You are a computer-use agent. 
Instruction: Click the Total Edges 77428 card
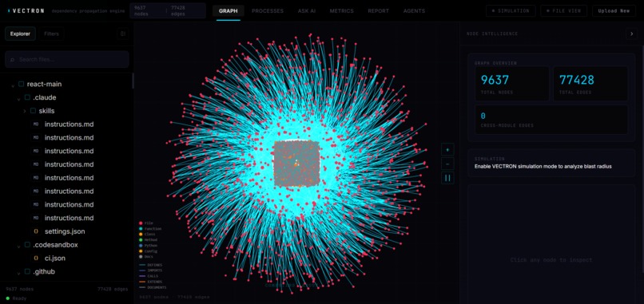(590, 84)
